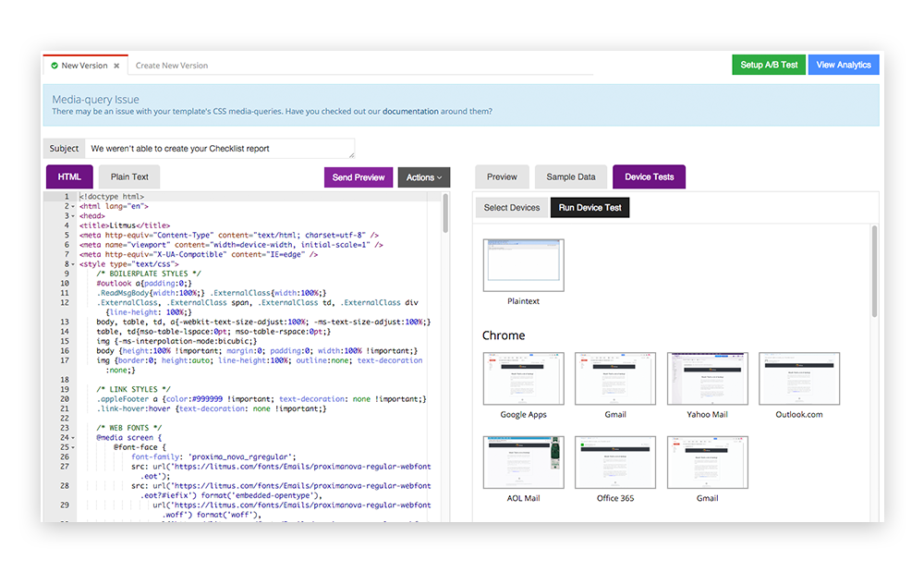Click the resize handle of the Subject field
Viewport: 924px width, 572px height.
click(351, 155)
